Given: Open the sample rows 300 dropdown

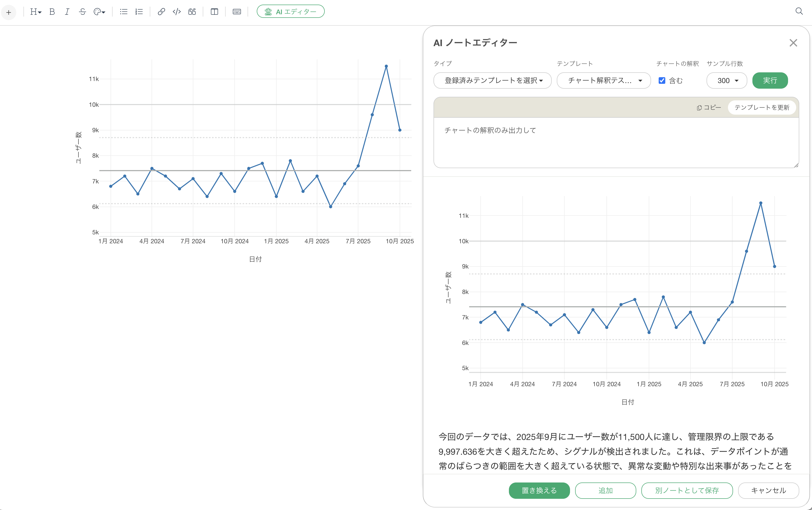Looking at the screenshot, I should pyautogui.click(x=727, y=80).
